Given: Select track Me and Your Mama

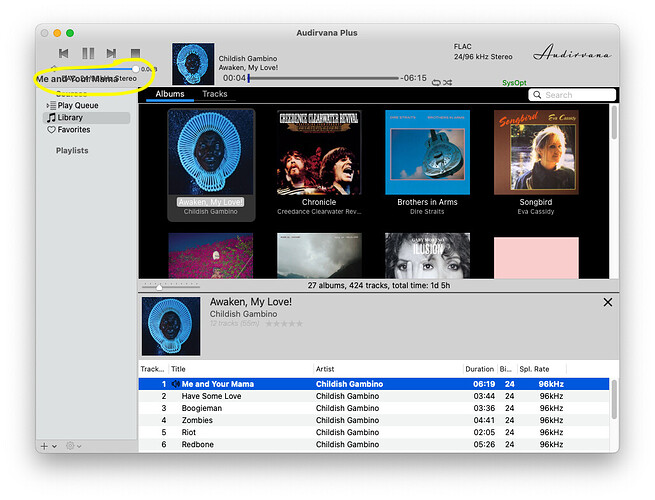Looking at the screenshot, I should (374, 384).
